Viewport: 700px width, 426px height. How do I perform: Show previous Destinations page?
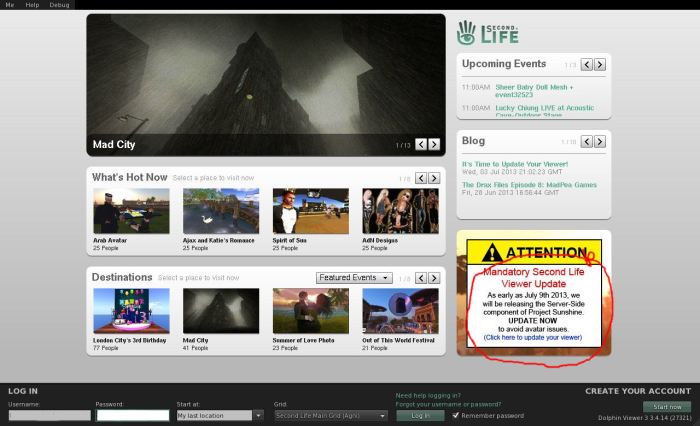point(421,278)
